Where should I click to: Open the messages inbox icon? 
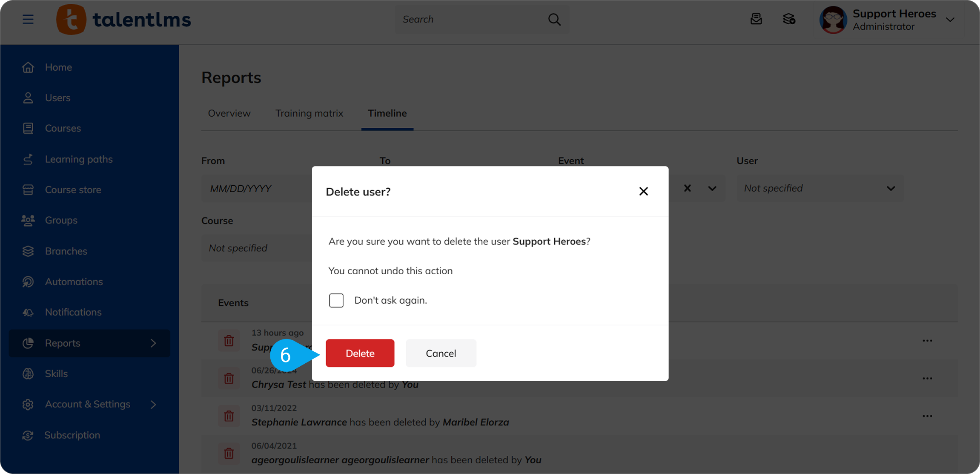[756, 19]
